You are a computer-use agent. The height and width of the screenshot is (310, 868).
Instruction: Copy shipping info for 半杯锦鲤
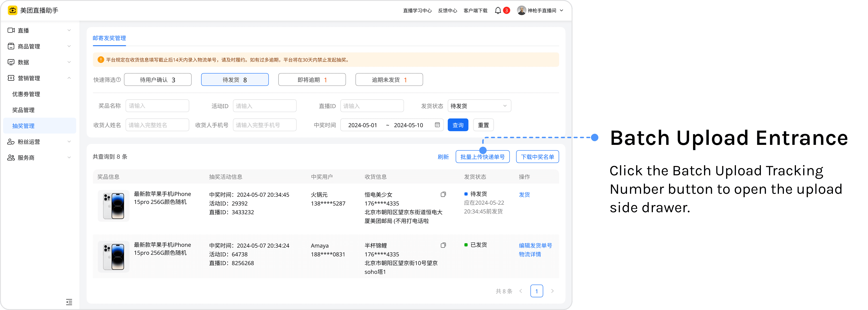pos(443,245)
